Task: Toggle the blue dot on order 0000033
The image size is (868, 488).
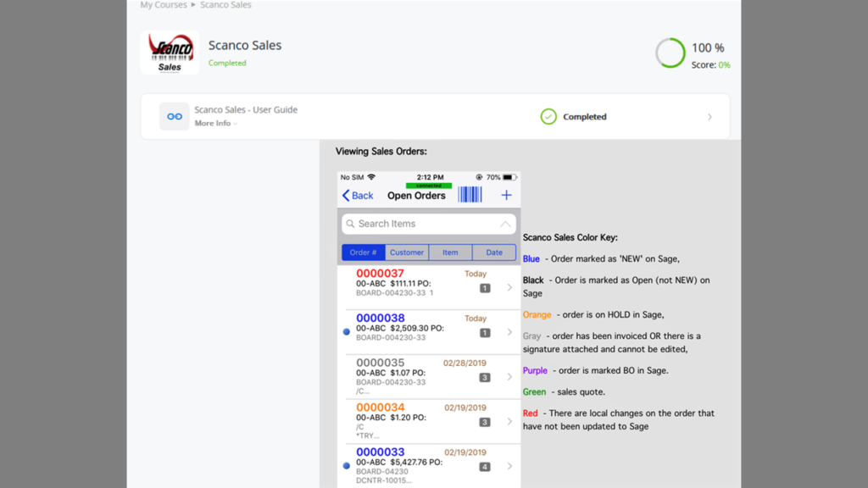Action: (346, 465)
